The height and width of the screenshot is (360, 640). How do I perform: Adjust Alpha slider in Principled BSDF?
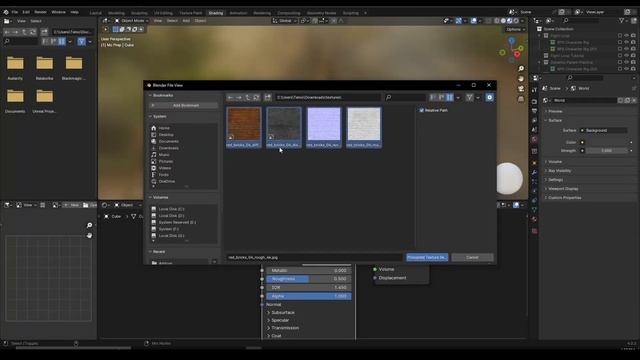[x=309, y=296]
